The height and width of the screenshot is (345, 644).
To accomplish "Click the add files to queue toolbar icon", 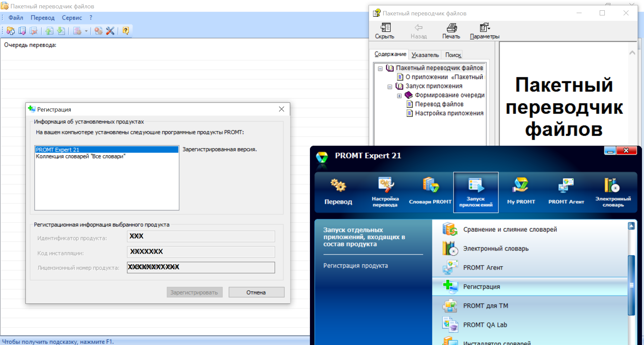I will click(x=22, y=31).
